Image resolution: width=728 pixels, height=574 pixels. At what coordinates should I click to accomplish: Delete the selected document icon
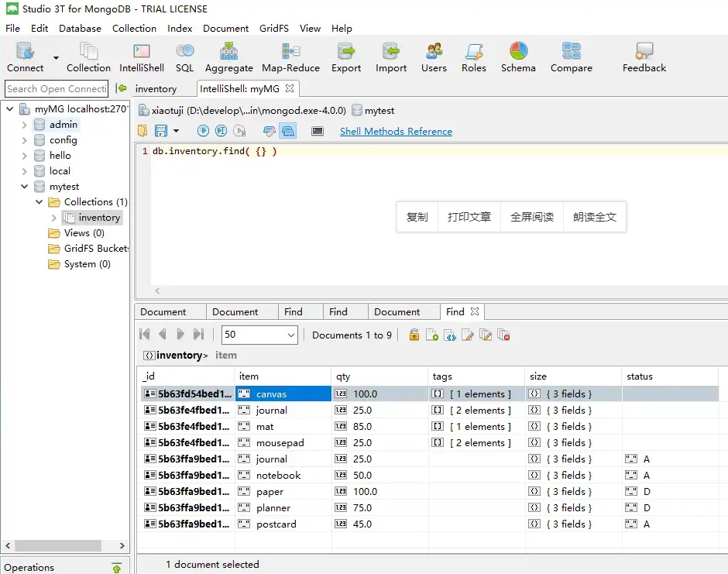[503, 335]
